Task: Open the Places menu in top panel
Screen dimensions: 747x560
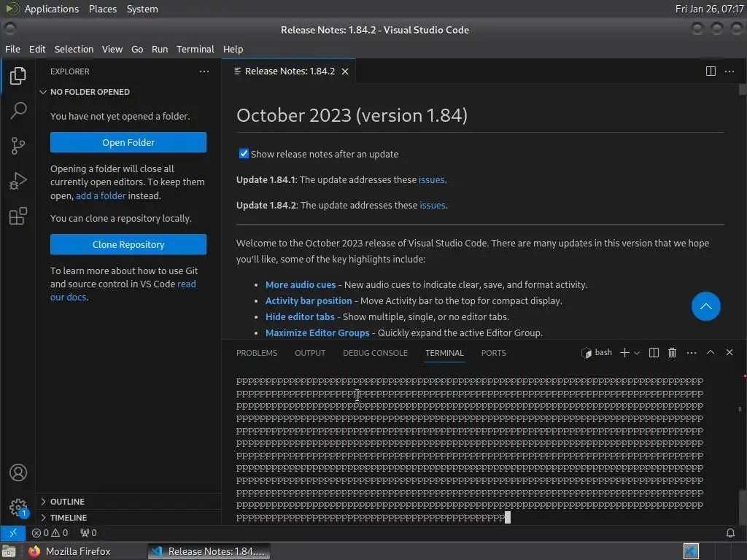Action: click(102, 9)
